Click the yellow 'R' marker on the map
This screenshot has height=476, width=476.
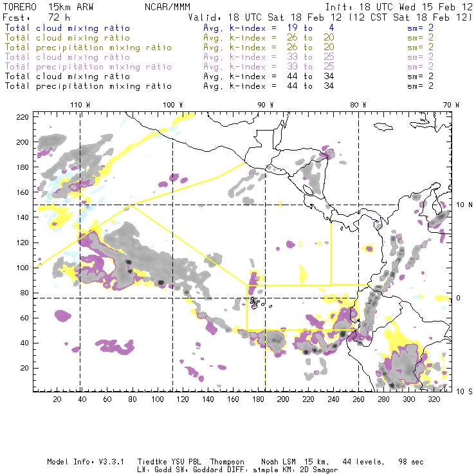click(x=320, y=244)
